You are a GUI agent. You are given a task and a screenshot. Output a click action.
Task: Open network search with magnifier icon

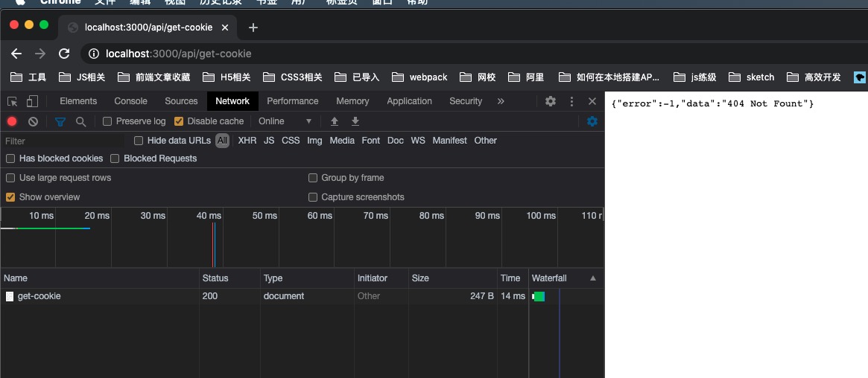point(80,121)
